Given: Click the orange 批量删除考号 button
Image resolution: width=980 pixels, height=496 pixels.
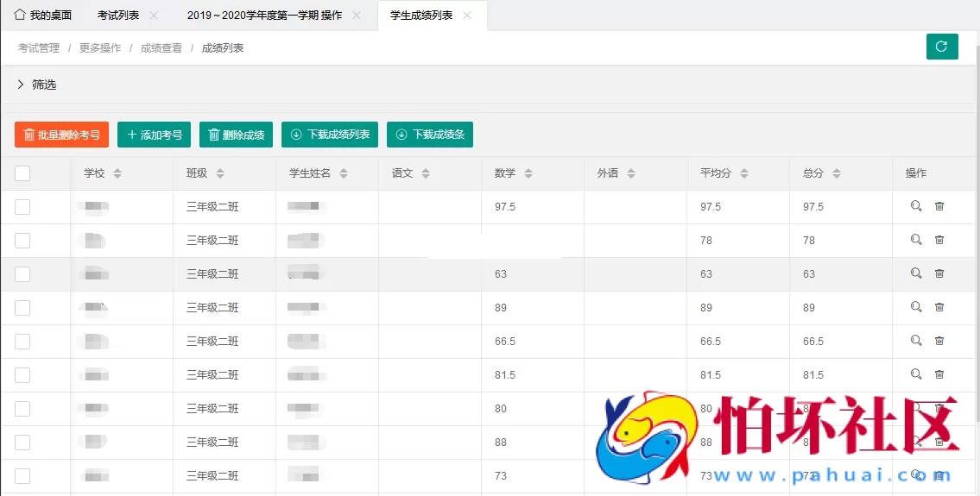Looking at the screenshot, I should click(62, 135).
